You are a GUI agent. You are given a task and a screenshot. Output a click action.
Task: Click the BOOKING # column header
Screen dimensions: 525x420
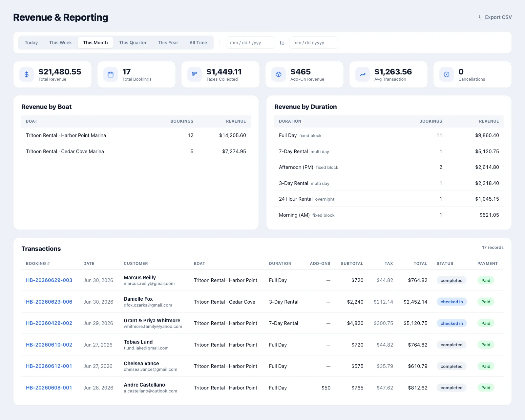[x=38, y=264]
